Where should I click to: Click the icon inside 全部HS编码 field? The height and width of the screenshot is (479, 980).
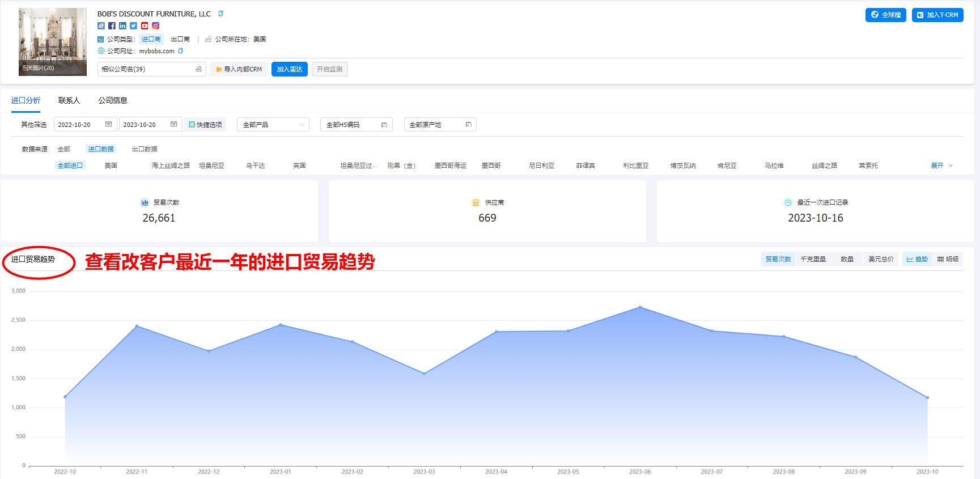[384, 125]
